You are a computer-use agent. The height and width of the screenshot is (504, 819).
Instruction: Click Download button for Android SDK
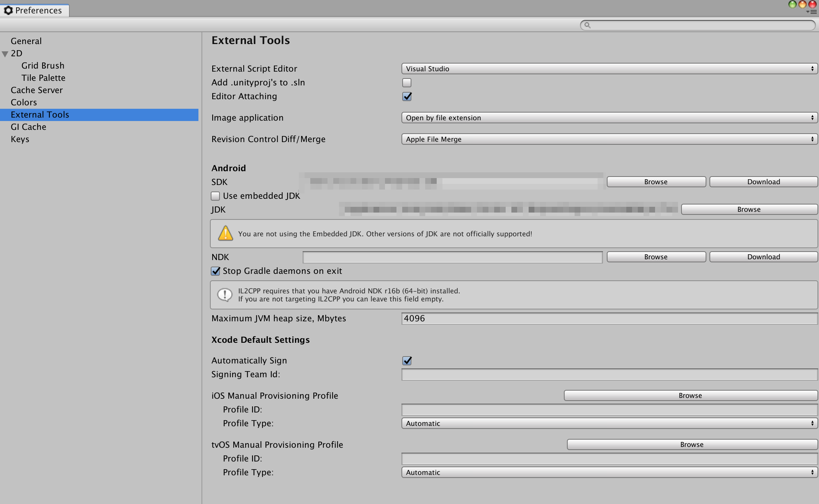click(x=763, y=182)
